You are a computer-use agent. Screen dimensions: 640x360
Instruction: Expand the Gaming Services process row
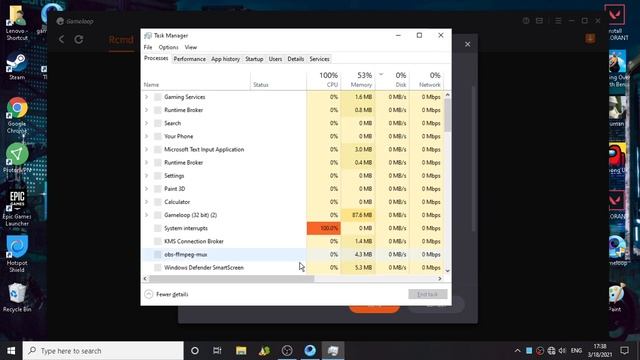[147, 97]
